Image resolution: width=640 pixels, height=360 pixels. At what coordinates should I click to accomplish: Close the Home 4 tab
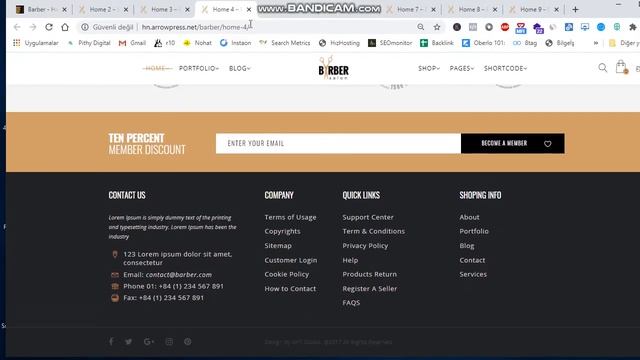(x=249, y=9)
